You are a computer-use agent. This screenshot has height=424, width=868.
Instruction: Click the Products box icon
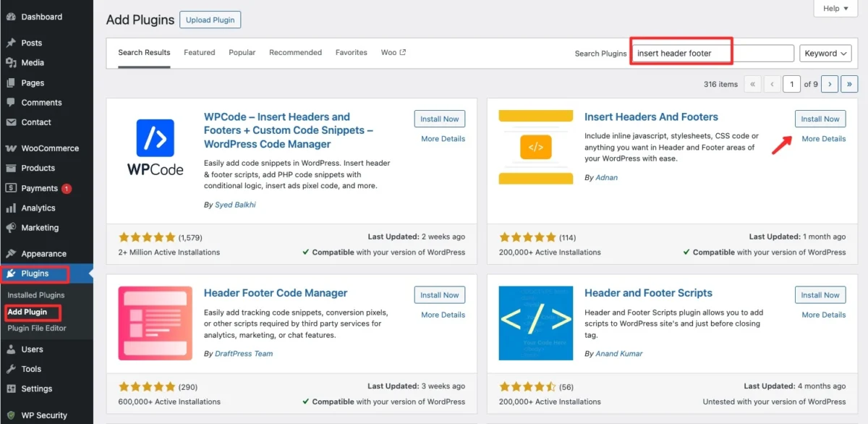coord(11,168)
